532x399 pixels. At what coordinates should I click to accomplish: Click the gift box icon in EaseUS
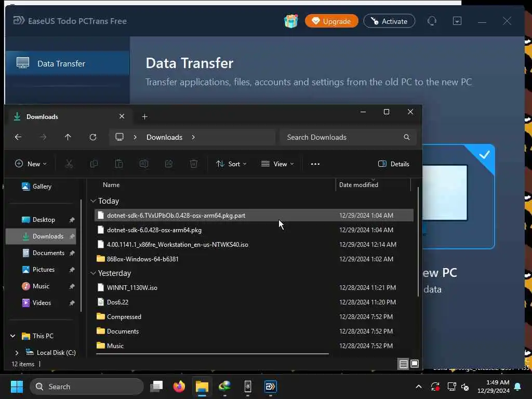pyautogui.click(x=291, y=21)
